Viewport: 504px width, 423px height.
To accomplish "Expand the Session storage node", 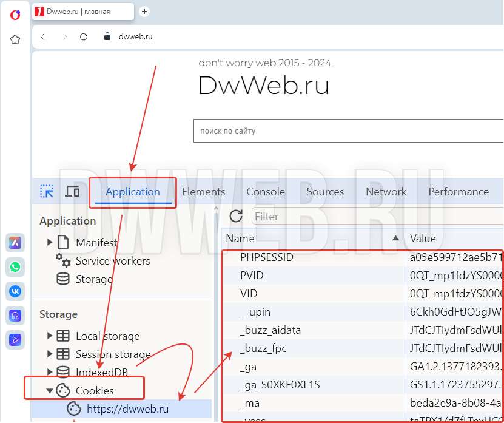I will tap(50, 354).
